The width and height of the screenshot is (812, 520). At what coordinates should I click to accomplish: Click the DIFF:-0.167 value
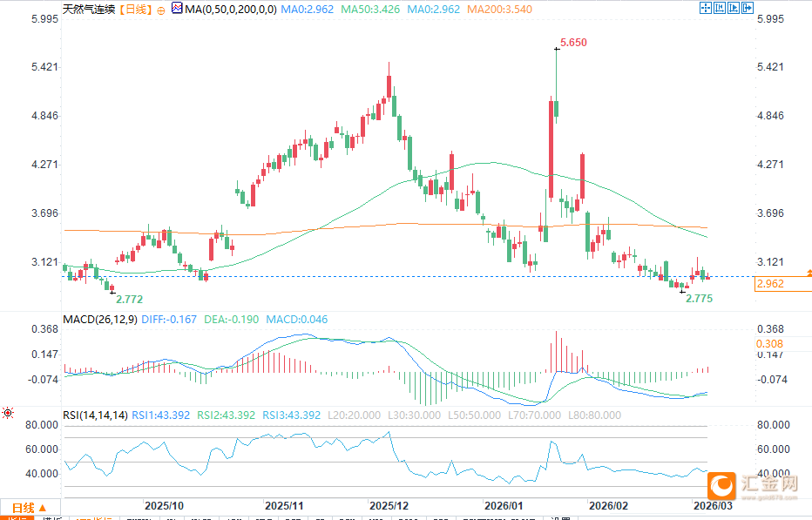[169, 319]
